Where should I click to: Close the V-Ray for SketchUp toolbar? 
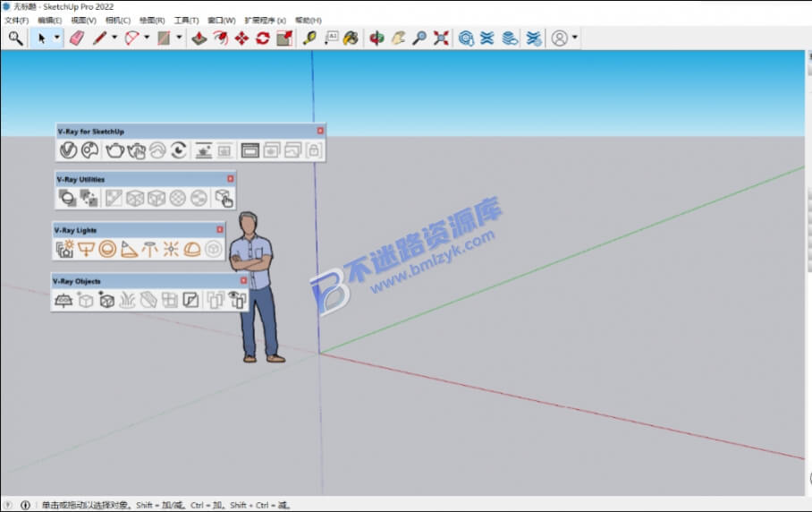click(x=320, y=131)
